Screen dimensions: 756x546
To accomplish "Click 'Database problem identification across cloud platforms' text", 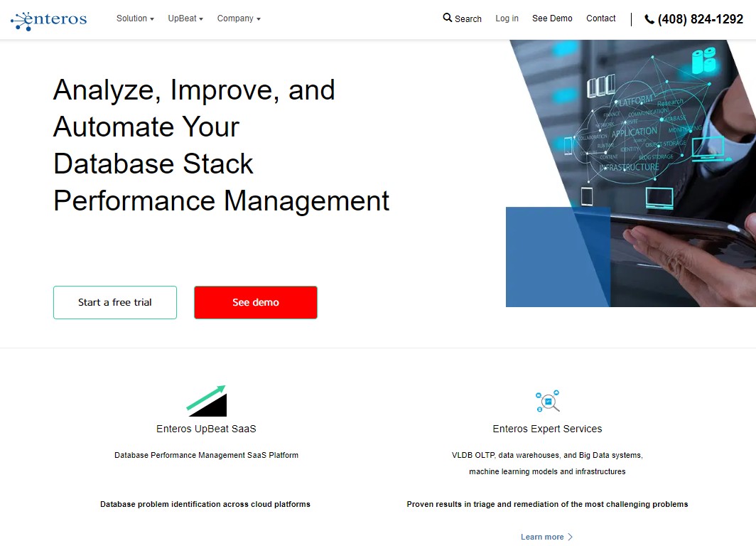I will pos(205,505).
